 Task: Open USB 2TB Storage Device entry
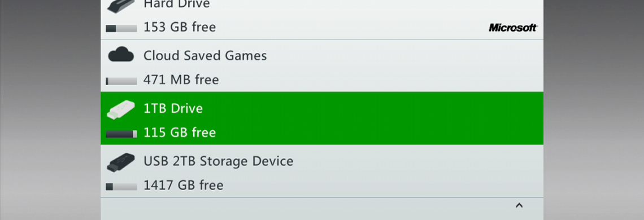(322, 171)
